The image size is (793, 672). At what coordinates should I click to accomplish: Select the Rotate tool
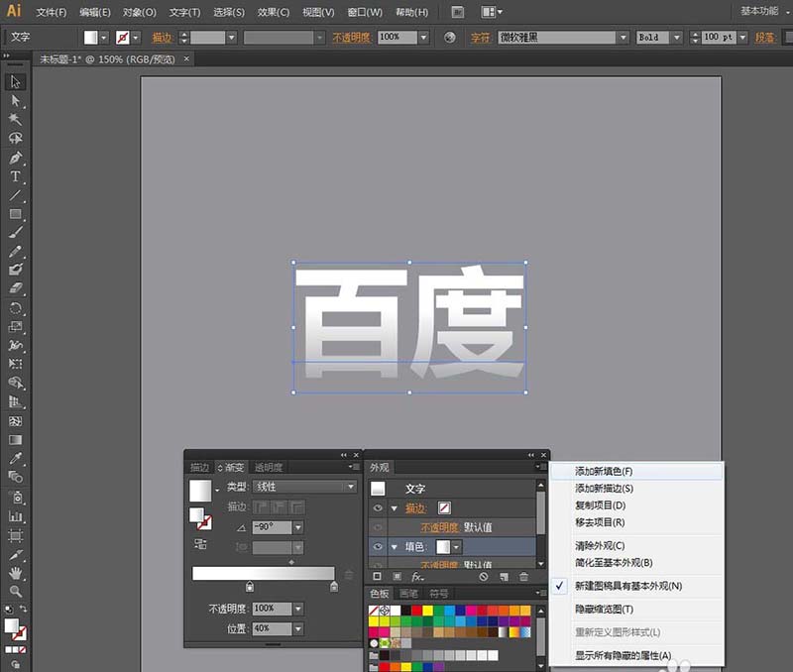tap(15, 308)
